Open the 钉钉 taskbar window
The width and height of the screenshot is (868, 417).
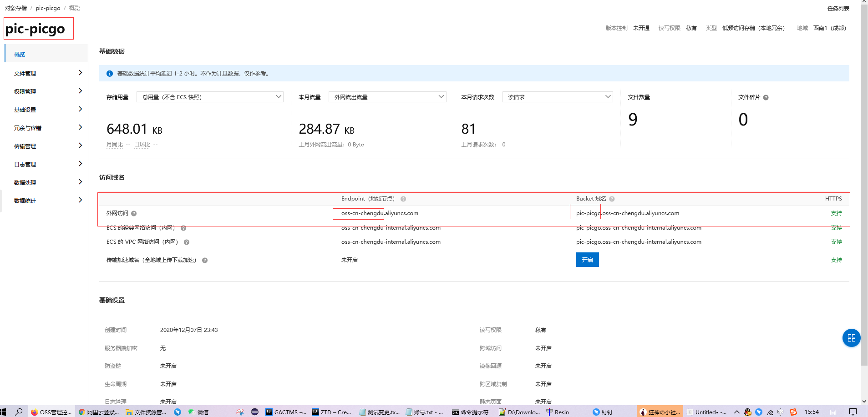[603, 412]
